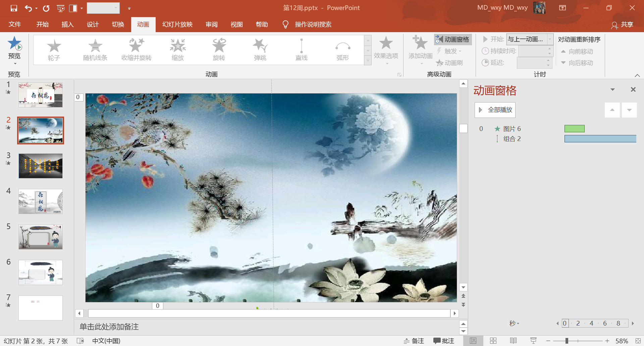Switch to reading view
This screenshot has width=644, height=346.
[513, 341]
